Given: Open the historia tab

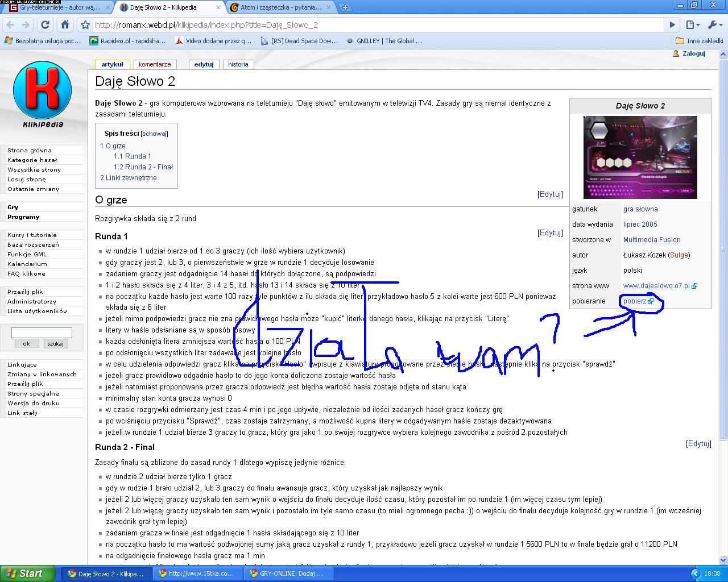Looking at the screenshot, I should click(x=238, y=64).
